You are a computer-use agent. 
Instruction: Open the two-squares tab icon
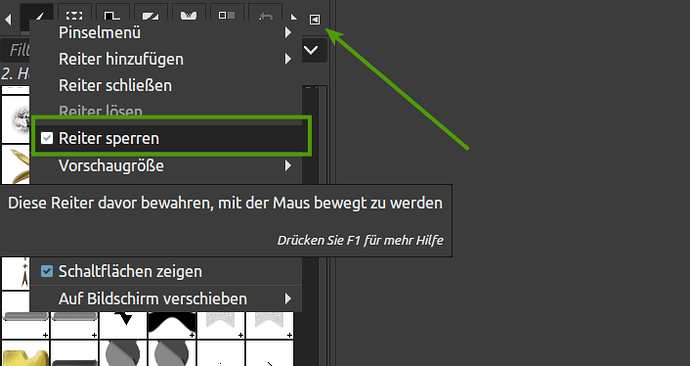(227, 16)
